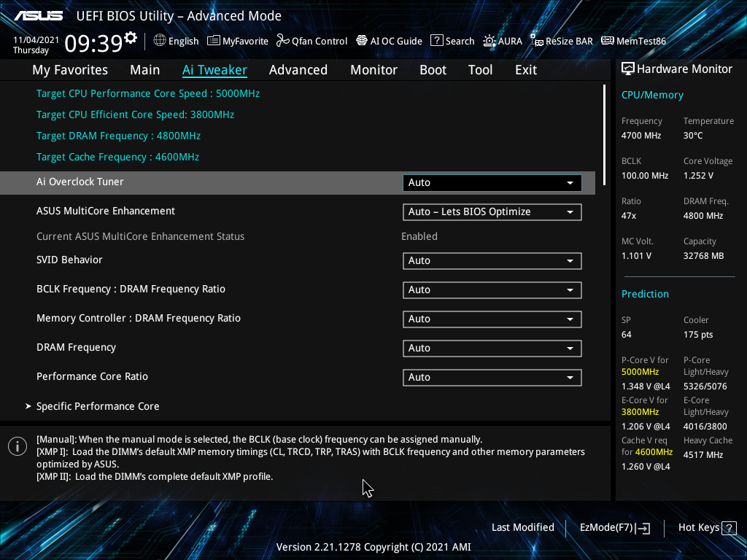Select the DRAM Frequency row label
747x560 pixels.
76,348
